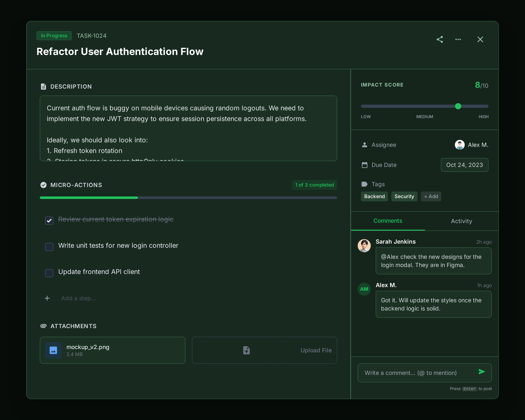Image resolution: width=525 pixels, height=420 pixels.
Task: Switch to the Comments tab
Action: [x=388, y=221]
